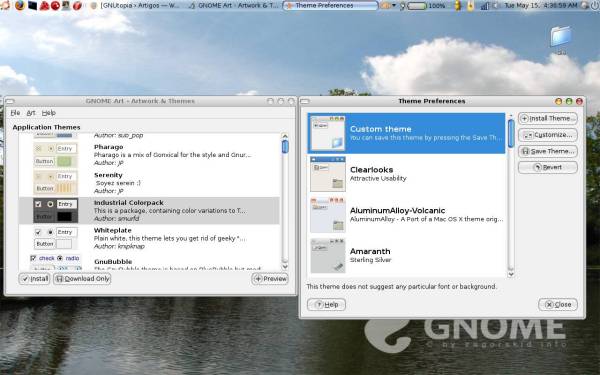
Task: Click 'Attractive Usability' text under Clearlooks
Action: 378,178
